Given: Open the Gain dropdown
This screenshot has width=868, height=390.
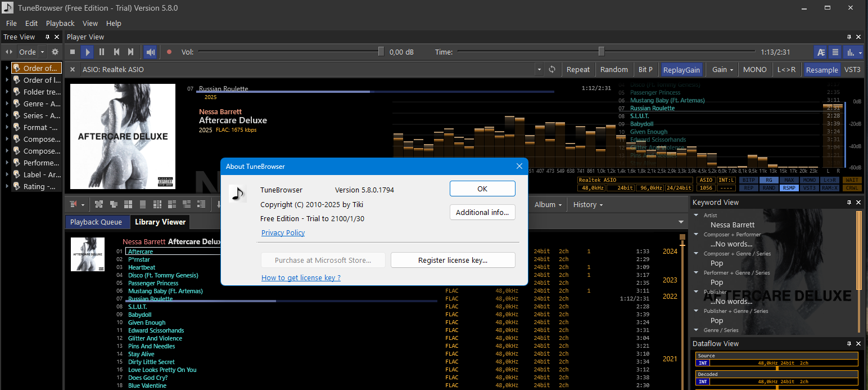Looking at the screenshot, I should pyautogui.click(x=722, y=70).
